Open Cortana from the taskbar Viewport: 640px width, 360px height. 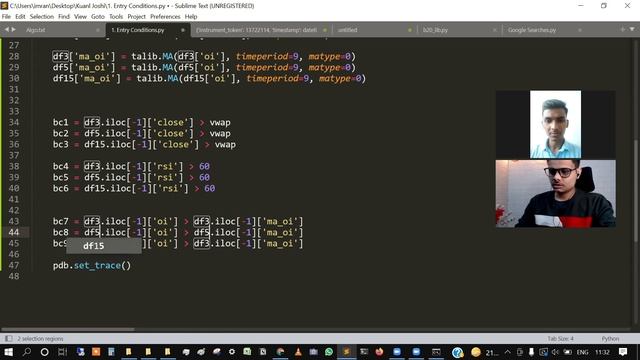click(44, 352)
